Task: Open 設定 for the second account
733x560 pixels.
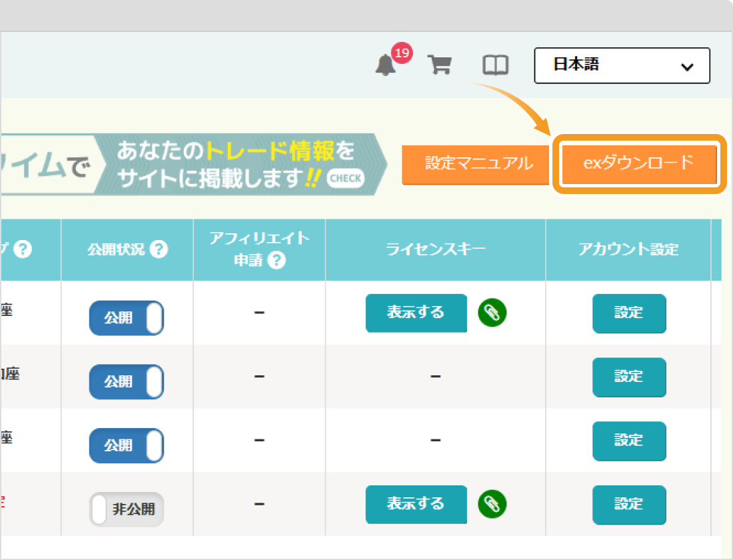Action: [629, 377]
